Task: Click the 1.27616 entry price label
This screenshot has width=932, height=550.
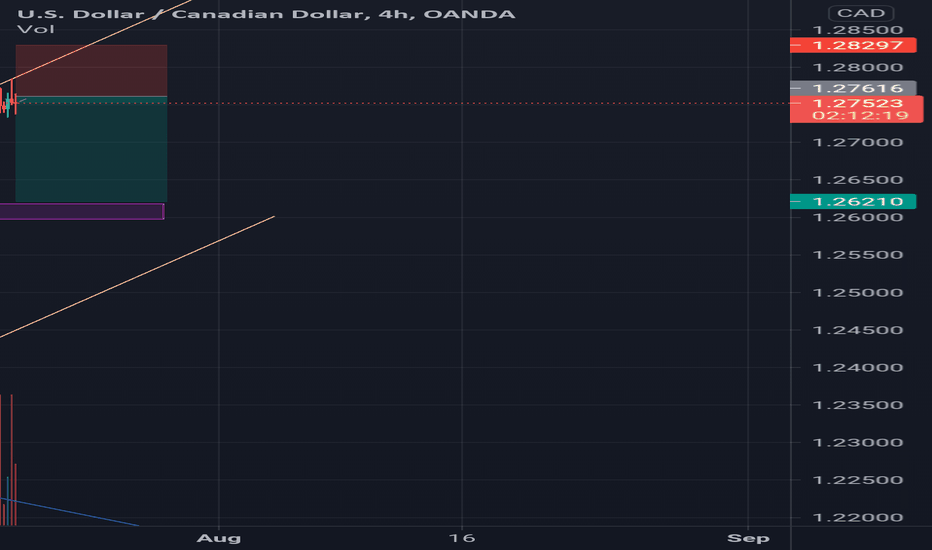Action: [853, 88]
